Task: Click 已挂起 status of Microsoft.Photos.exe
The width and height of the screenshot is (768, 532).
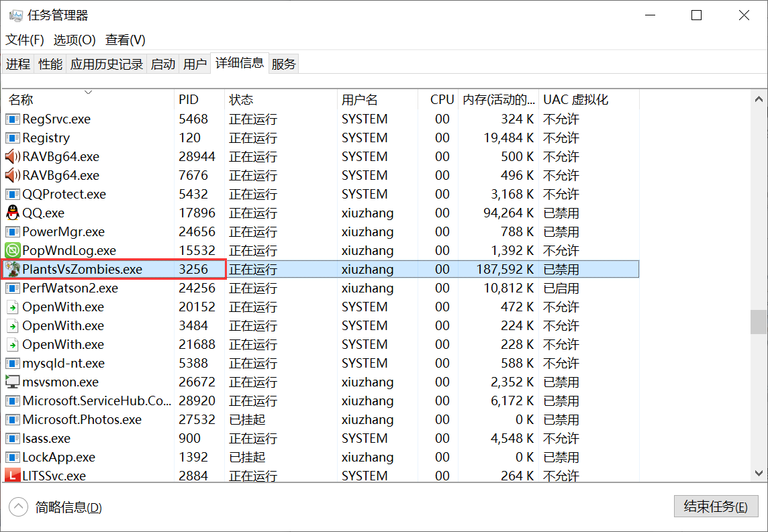Action: 247,420
